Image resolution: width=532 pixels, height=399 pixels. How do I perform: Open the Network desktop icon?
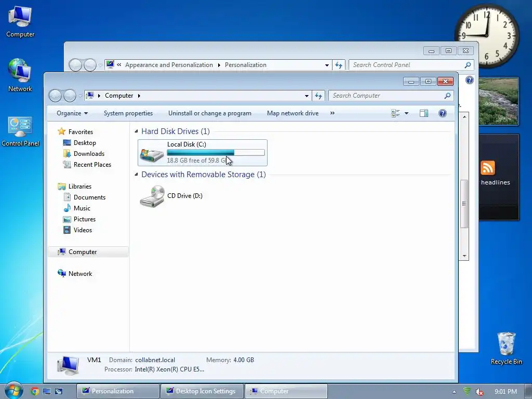(20, 75)
